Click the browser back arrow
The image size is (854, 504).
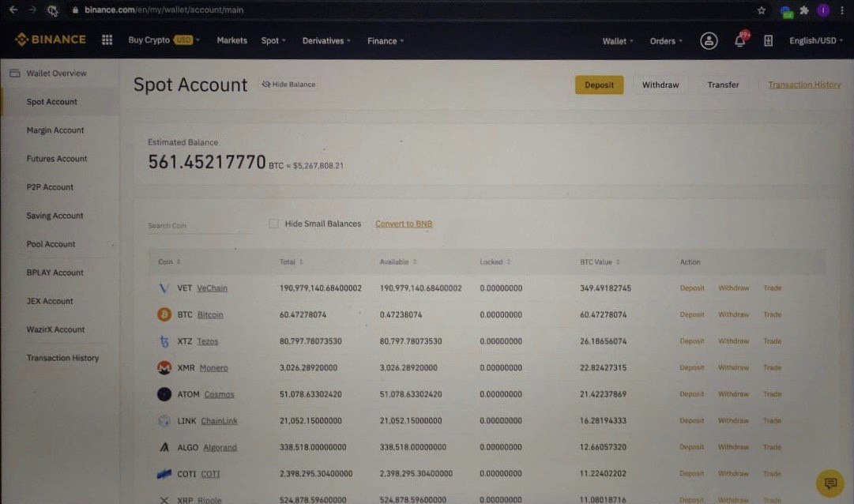click(x=13, y=9)
